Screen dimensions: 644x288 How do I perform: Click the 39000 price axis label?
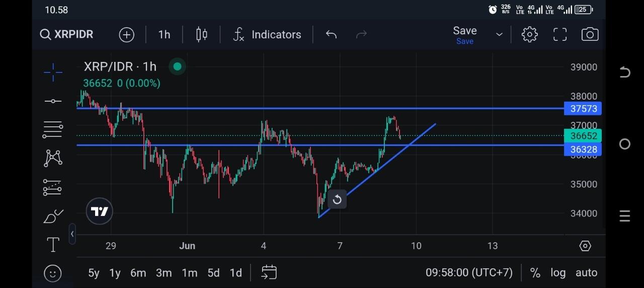coord(584,67)
